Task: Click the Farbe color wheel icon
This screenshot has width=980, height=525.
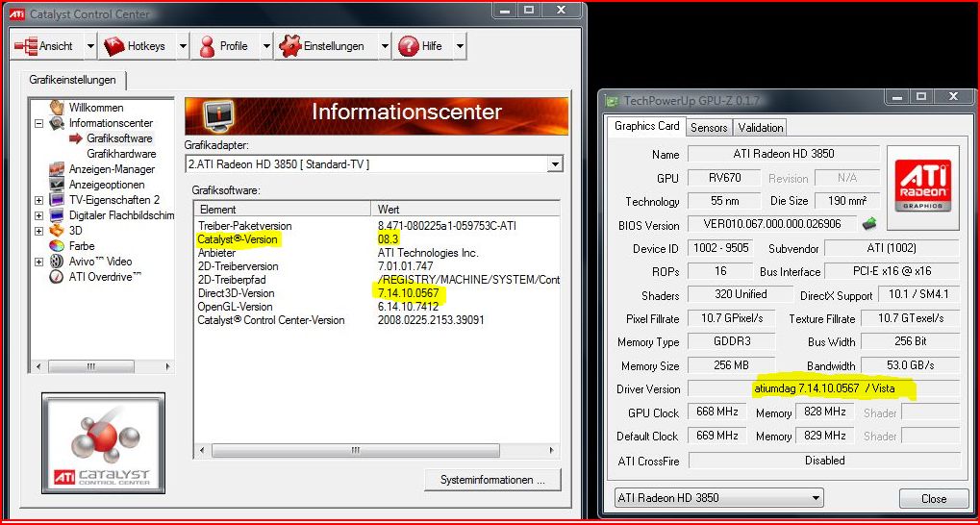Action: (x=57, y=245)
